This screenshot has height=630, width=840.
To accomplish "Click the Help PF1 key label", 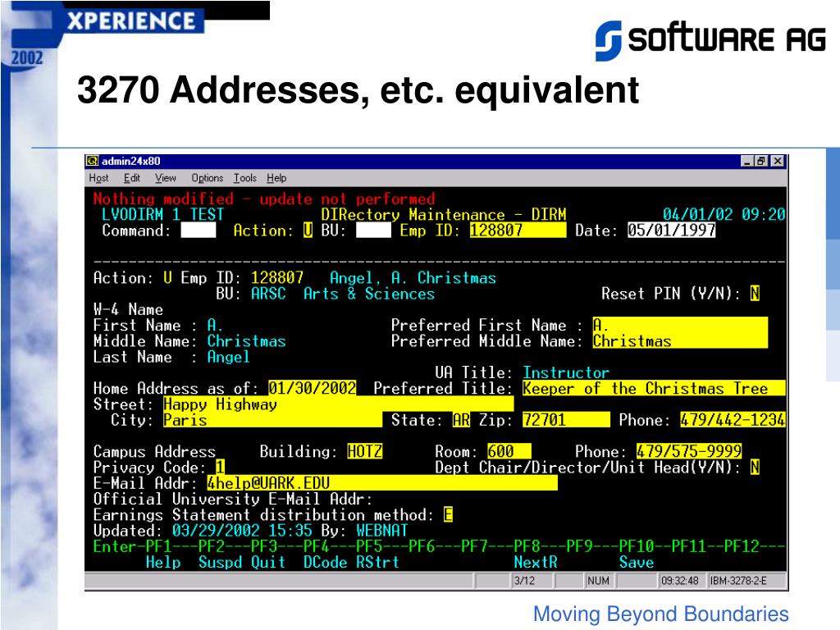I will (x=163, y=562).
